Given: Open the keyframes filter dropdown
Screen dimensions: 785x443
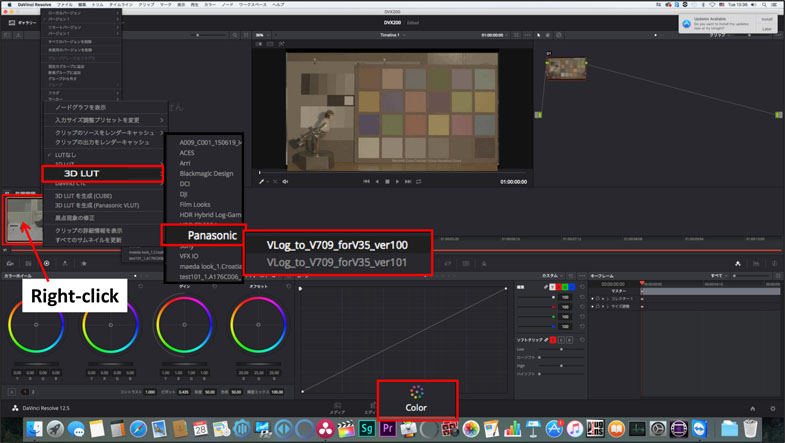Looking at the screenshot, I should (x=719, y=276).
